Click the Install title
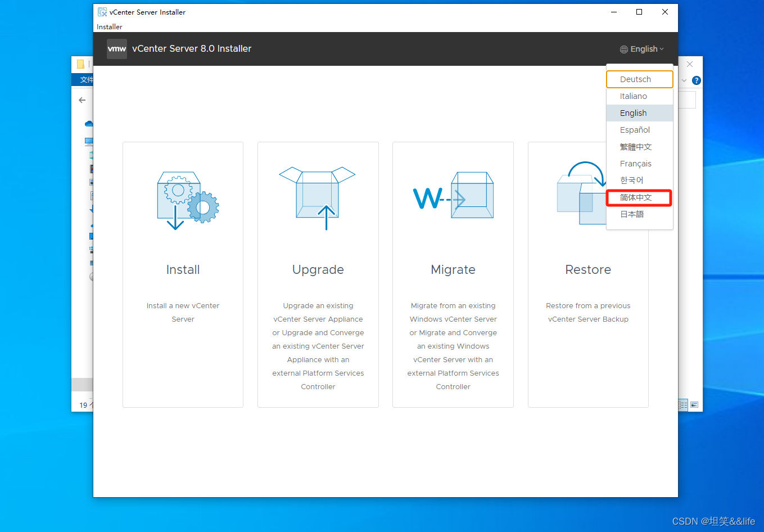 (x=183, y=270)
